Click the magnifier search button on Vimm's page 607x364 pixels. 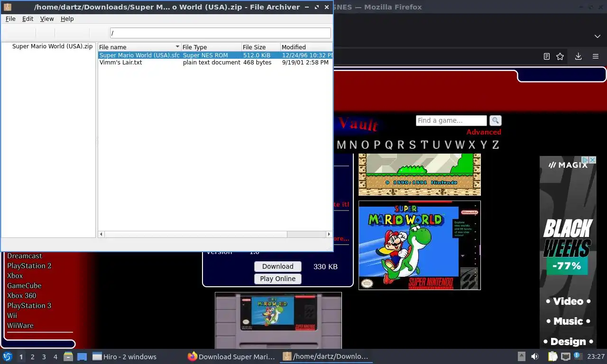[x=495, y=120]
